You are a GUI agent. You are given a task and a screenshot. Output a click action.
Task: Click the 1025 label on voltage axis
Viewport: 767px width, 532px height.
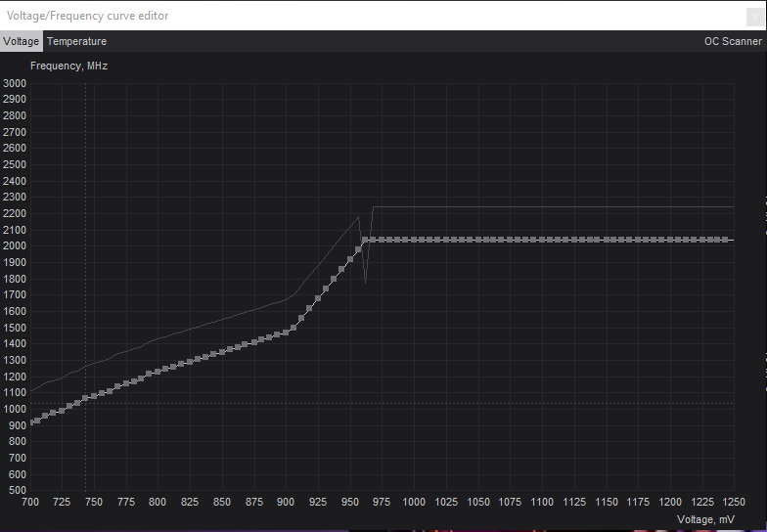tap(446, 503)
